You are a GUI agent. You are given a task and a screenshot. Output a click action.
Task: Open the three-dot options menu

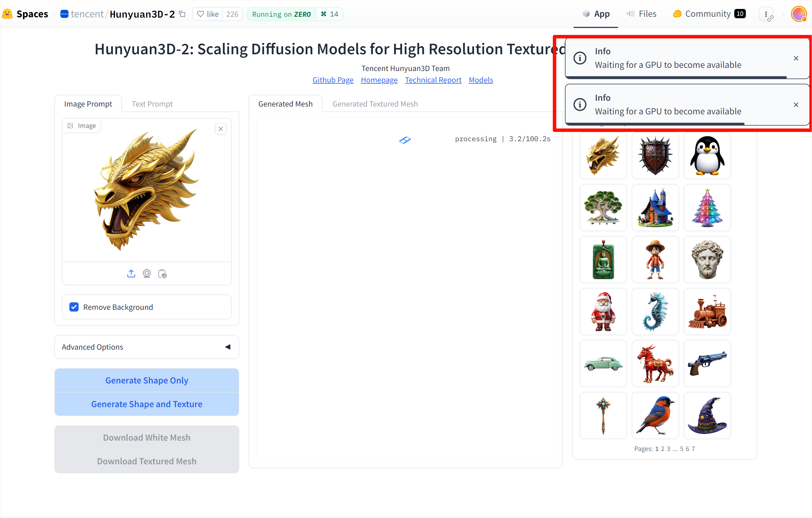point(766,14)
